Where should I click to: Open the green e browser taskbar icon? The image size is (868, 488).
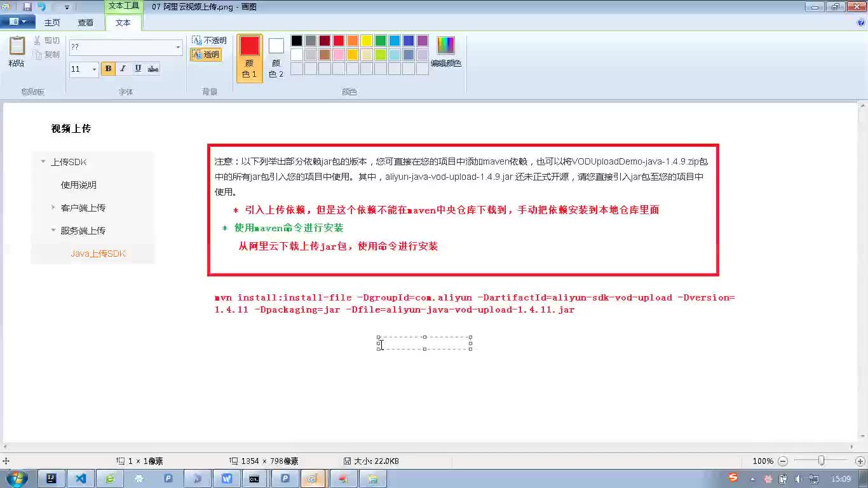[x=110, y=478]
